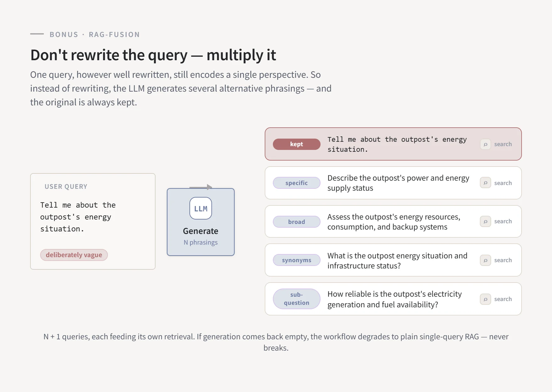
Task: Click the LLM icon in the Generate box
Action: (201, 208)
